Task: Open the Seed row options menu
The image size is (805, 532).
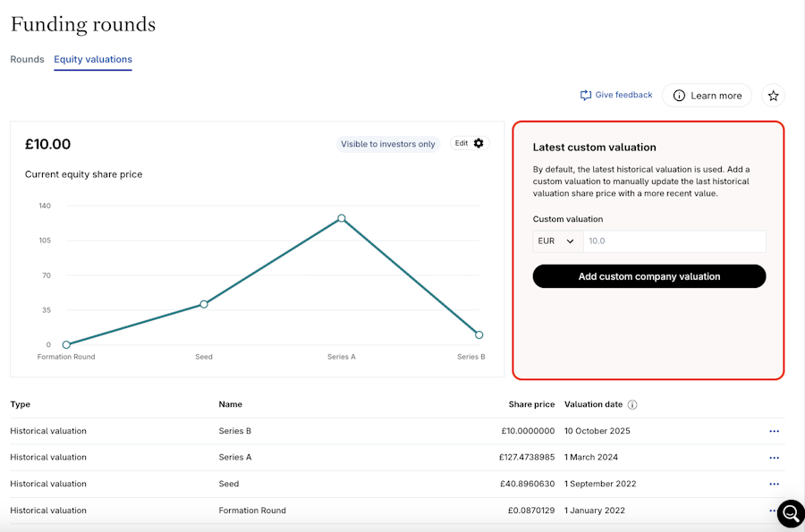Action: tap(774, 484)
